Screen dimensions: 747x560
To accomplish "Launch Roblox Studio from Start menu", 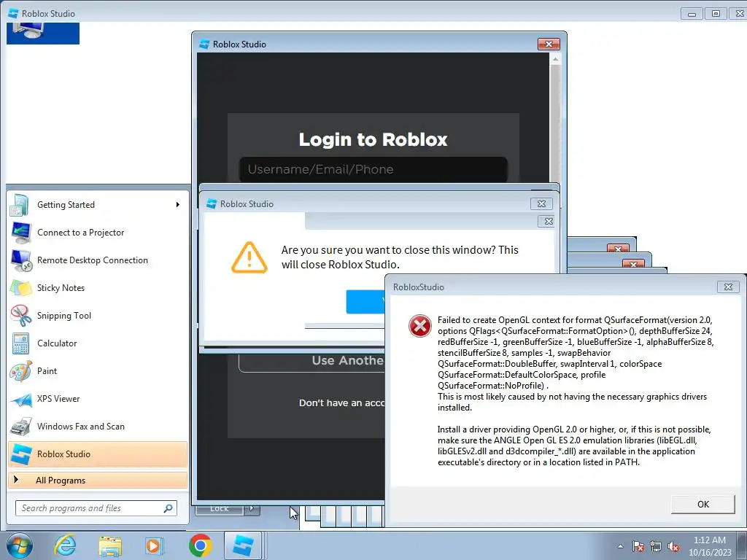I will pyautogui.click(x=98, y=454).
